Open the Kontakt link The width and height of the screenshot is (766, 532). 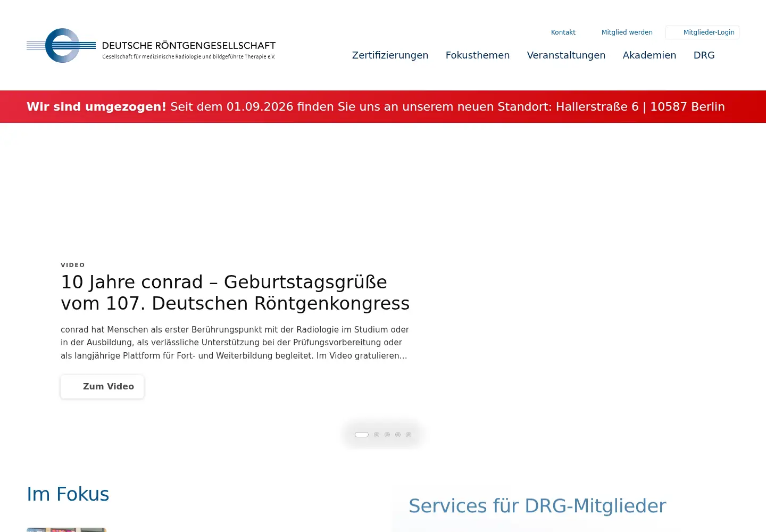(563, 32)
